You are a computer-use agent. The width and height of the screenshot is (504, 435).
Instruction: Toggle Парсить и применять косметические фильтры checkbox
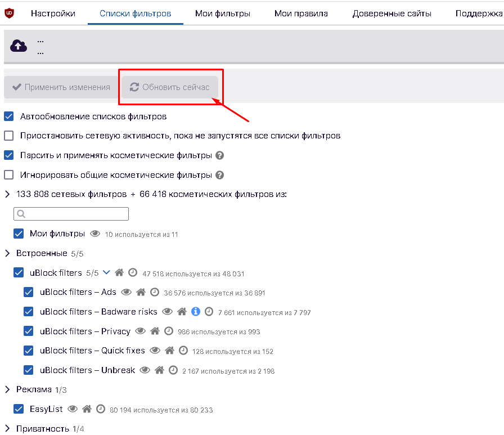8,155
